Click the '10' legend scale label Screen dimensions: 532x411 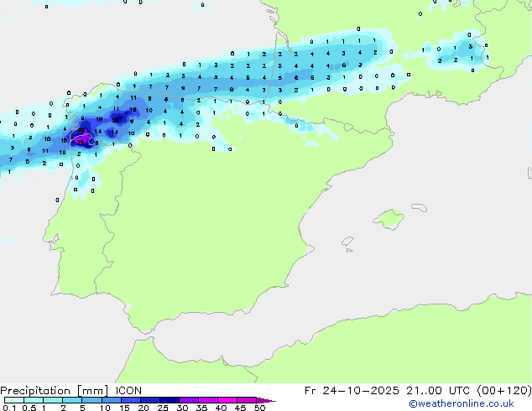[105, 408]
